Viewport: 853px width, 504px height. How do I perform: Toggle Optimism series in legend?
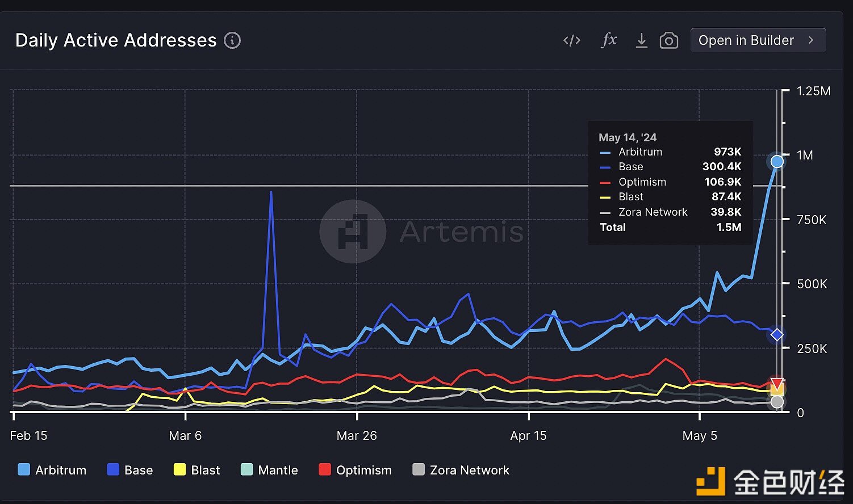(x=356, y=470)
